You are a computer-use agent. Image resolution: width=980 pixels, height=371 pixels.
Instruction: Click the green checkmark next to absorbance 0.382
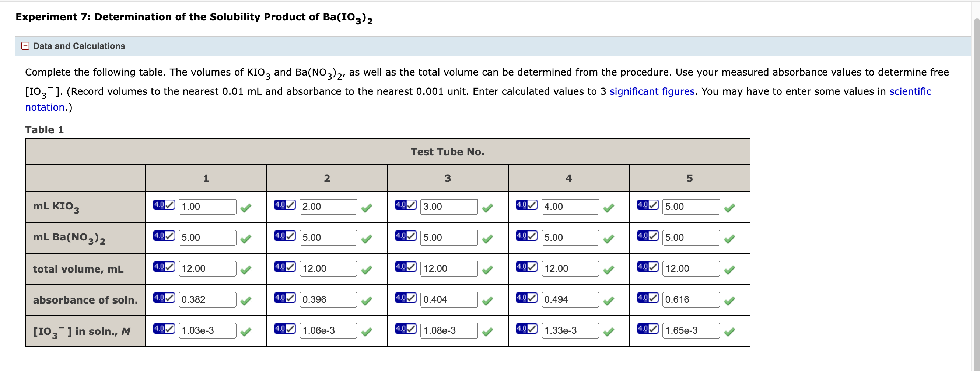coord(246,301)
